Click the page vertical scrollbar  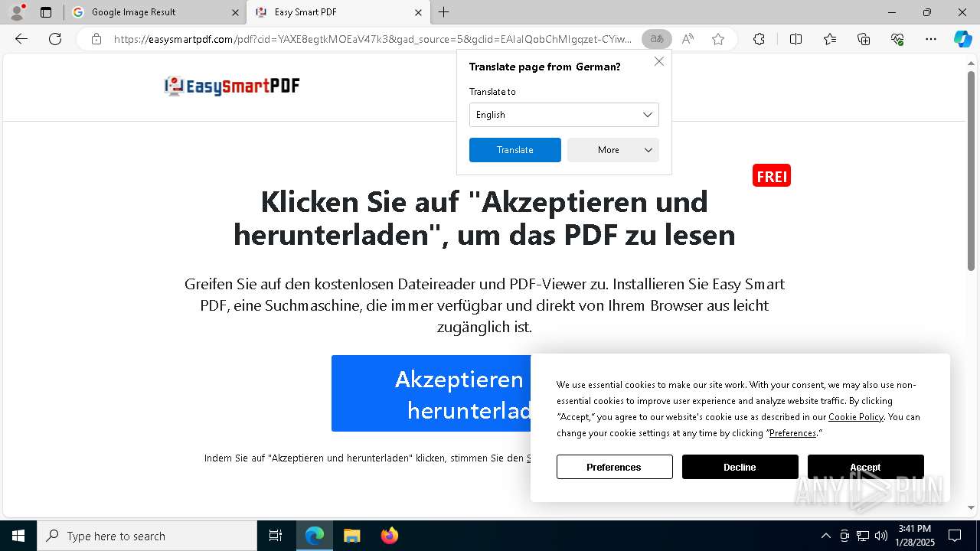[971, 172]
